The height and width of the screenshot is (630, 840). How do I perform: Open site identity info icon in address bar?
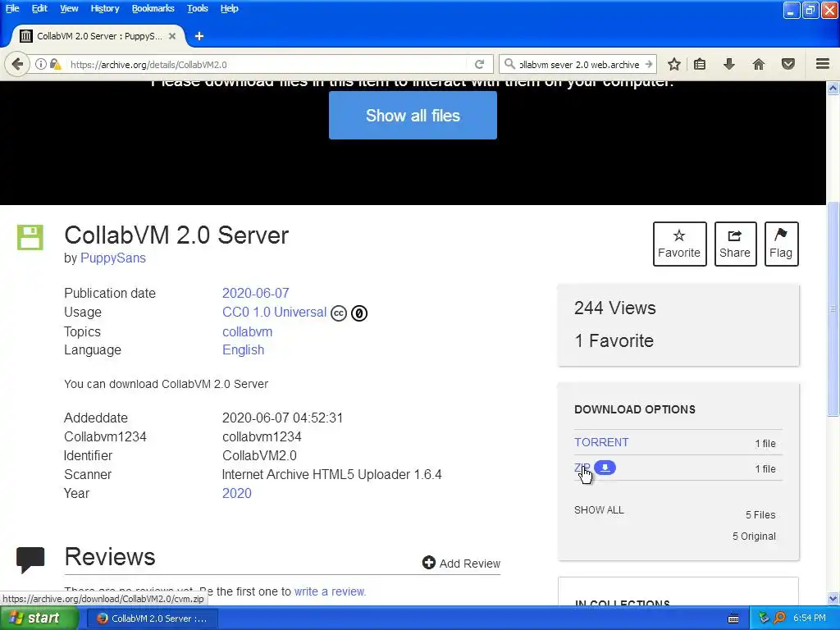41,64
